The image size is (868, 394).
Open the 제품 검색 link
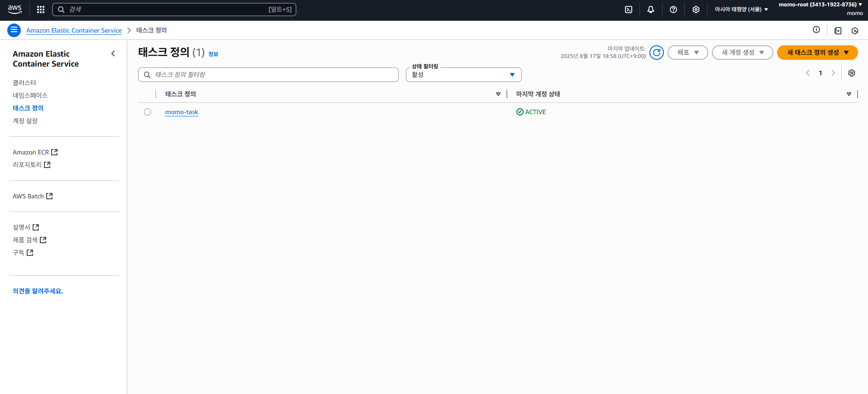click(29, 240)
